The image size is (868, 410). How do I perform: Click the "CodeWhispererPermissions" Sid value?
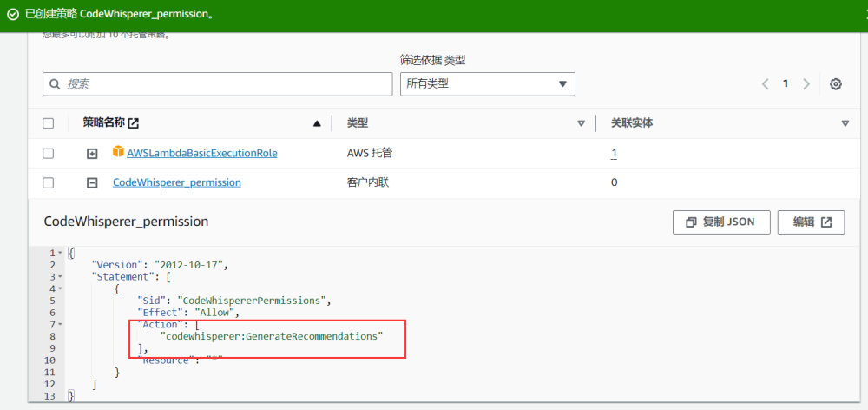253,301
